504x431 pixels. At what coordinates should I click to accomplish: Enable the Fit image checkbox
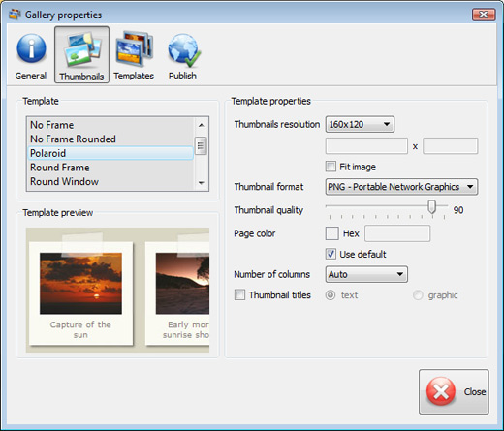[x=331, y=167]
